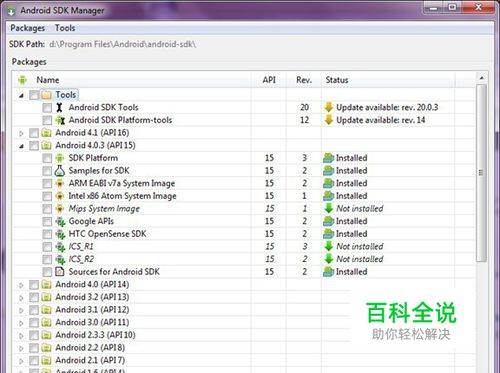
Task: Expand the Android 4.1 (API 16) group
Action: pyautogui.click(x=21, y=134)
